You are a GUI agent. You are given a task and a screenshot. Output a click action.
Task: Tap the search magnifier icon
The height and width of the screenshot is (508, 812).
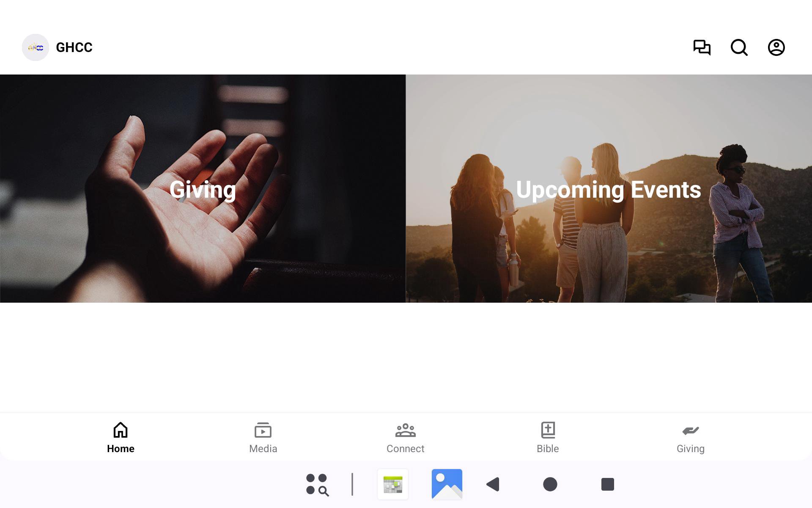tap(739, 47)
